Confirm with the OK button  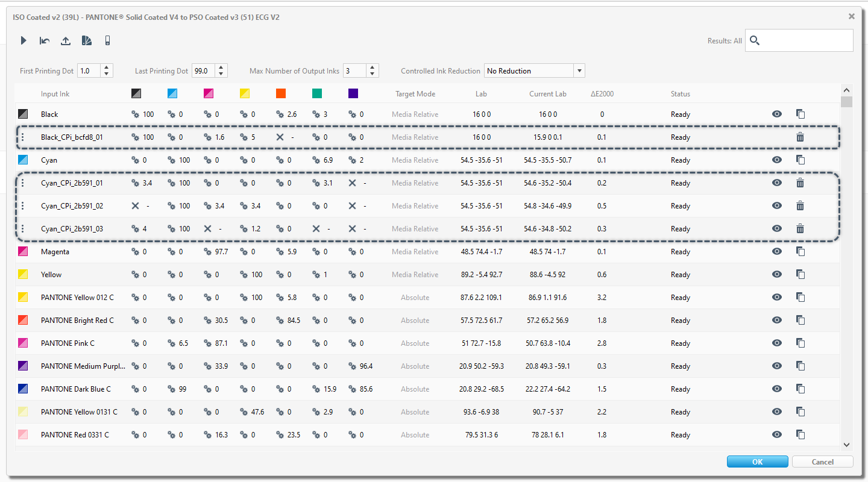coord(758,462)
